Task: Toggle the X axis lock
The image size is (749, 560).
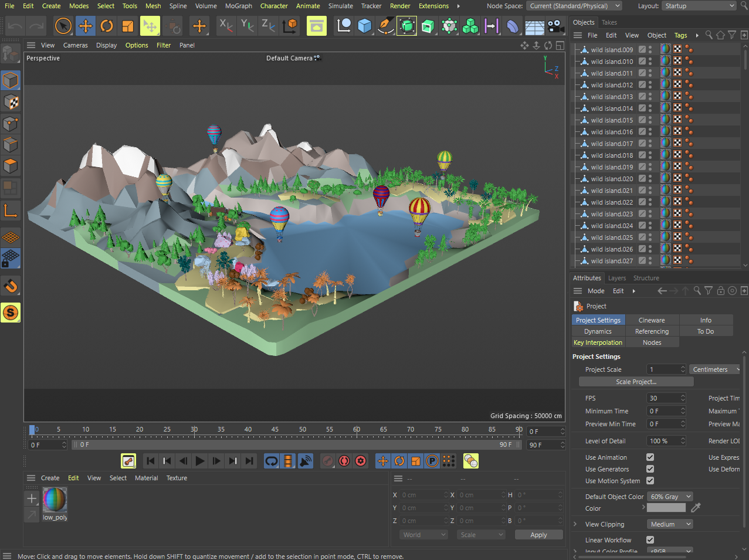Action: (226, 26)
